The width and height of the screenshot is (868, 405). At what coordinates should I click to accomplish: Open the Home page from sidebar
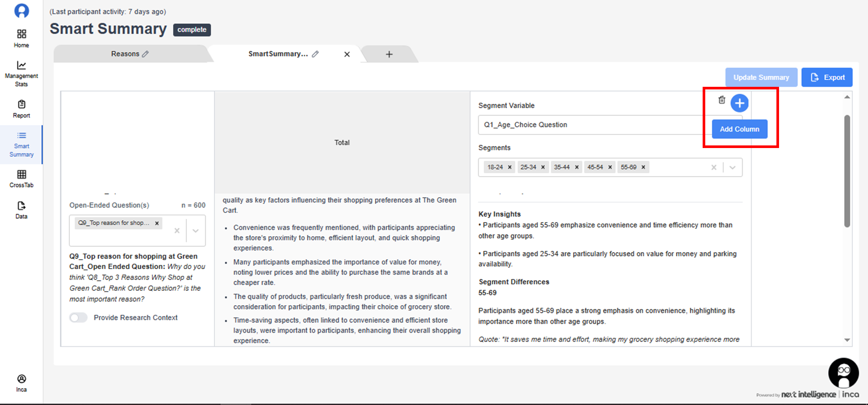[x=21, y=38]
